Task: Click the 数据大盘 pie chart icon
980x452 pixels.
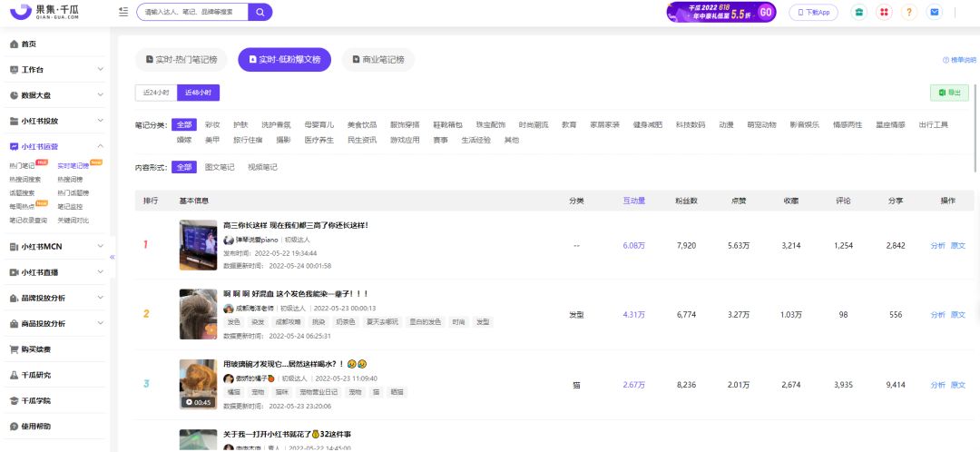Action: 14,95
